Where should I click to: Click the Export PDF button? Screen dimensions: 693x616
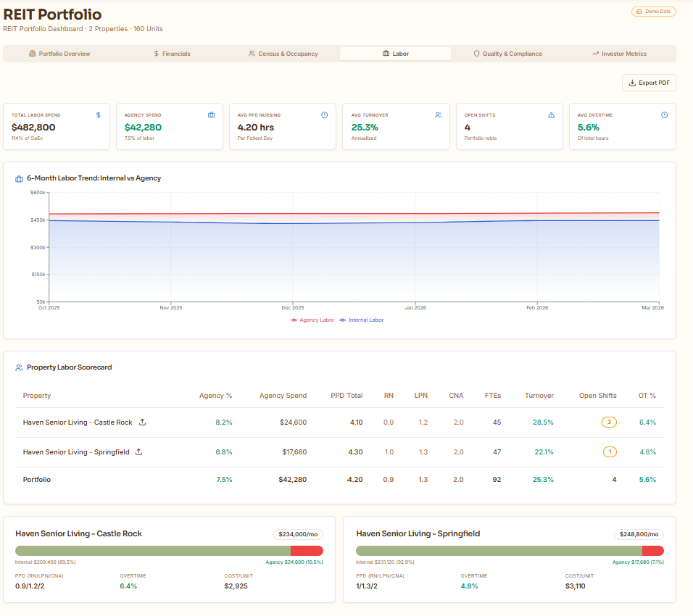(x=649, y=83)
